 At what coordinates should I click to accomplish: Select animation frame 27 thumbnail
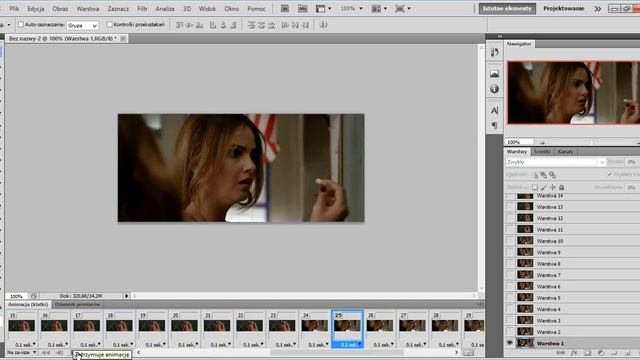[x=412, y=325]
